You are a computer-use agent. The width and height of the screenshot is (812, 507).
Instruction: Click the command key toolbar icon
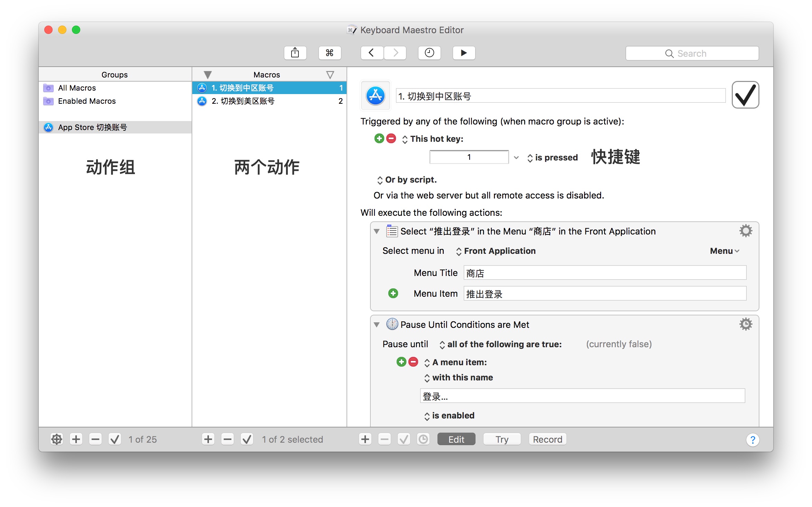[330, 53]
